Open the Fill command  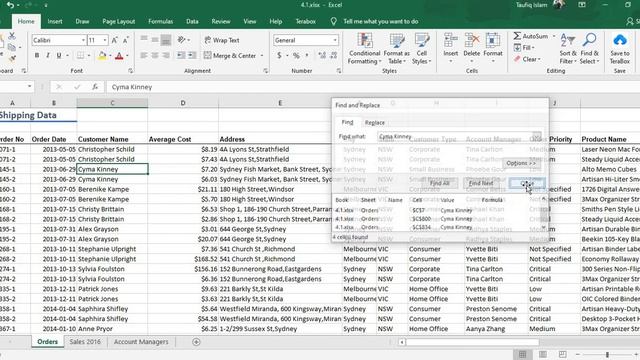click(x=524, y=47)
